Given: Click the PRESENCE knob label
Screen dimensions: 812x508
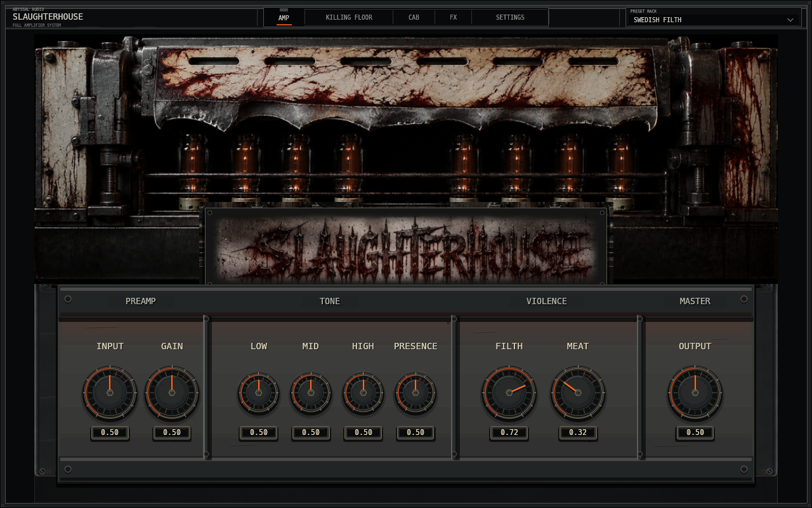Looking at the screenshot, I should (416, 346).
